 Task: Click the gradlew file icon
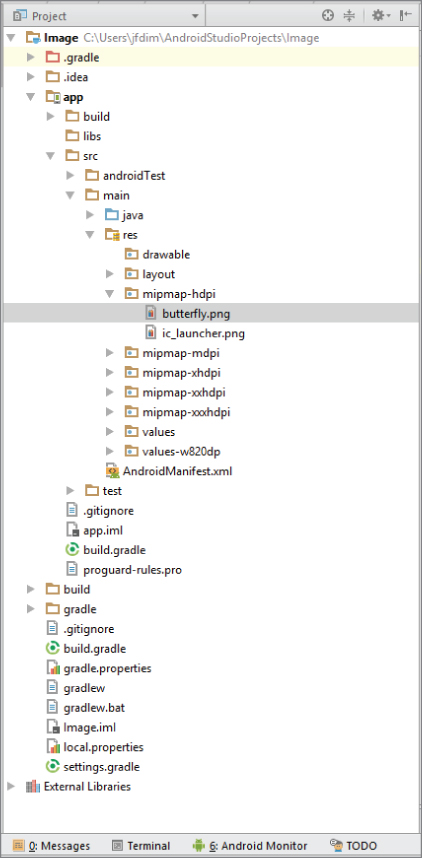(x=52, y=688)
